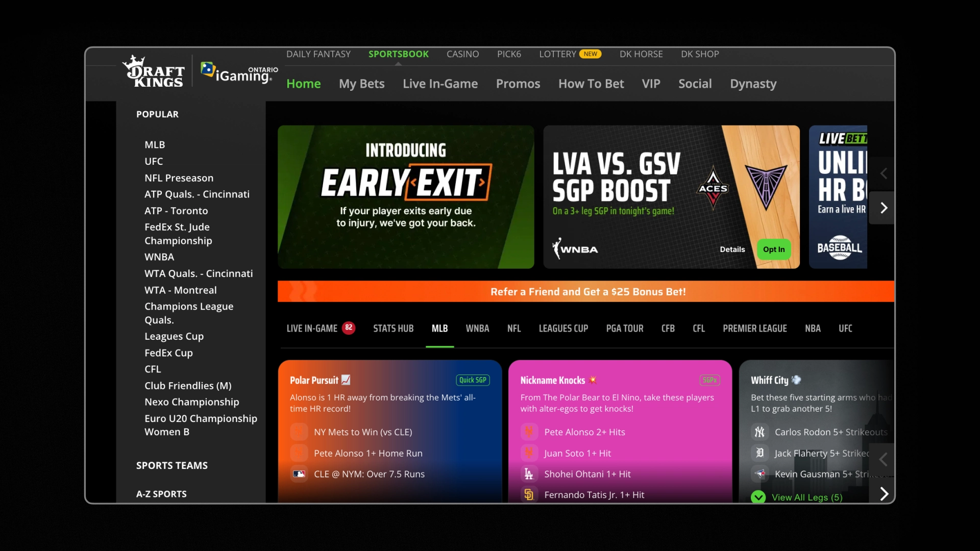Click the NEW badge beside Lottery
The height and width of the screenshot is (551, 980).
591,54
